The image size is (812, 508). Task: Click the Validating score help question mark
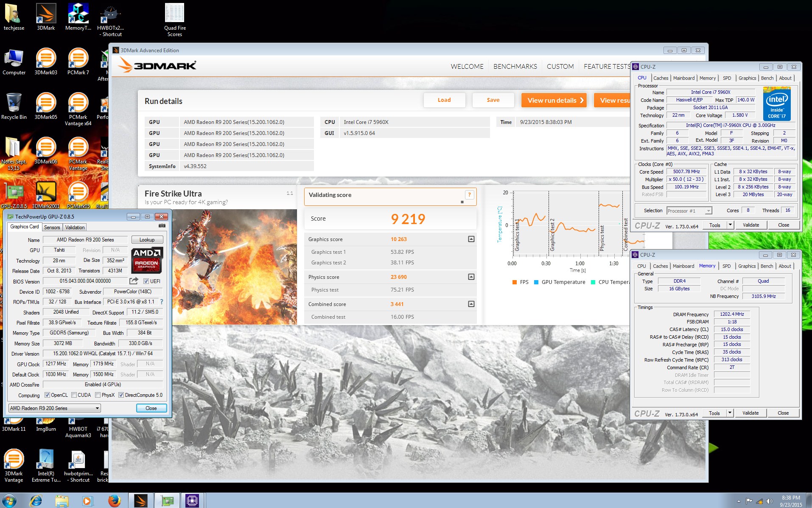469,195
